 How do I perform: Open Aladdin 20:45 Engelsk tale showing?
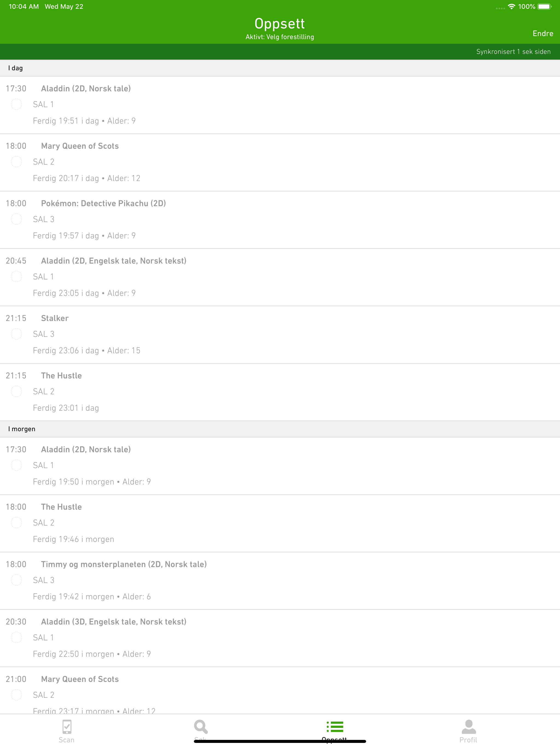[280, 277]
